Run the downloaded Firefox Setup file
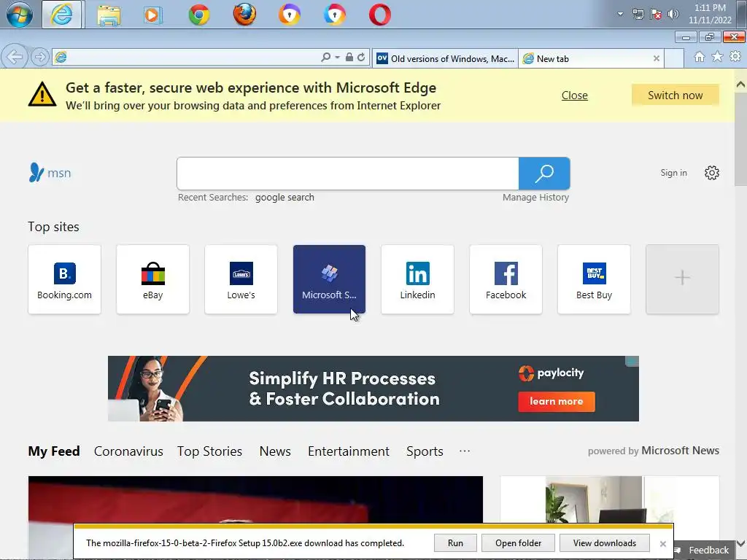 point(455,542)
